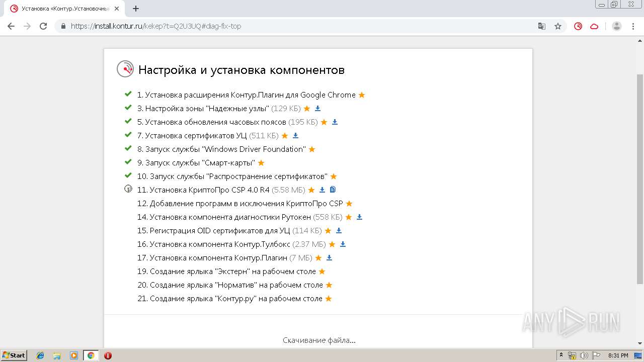
Task: Click the star next to Windows Driver Foundation
Action: (x=312, y=149)
